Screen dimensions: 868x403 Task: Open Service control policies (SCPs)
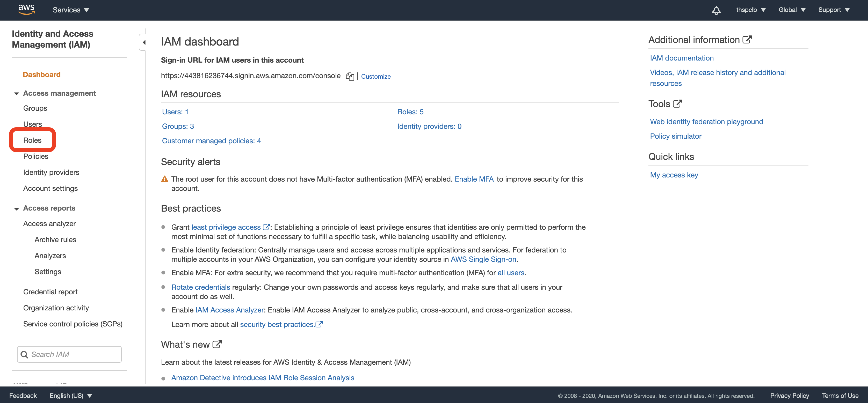point(73,324)
